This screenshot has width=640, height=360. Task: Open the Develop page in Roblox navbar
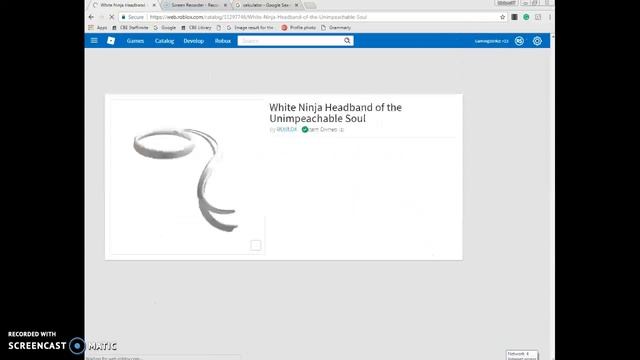(194, 41)
